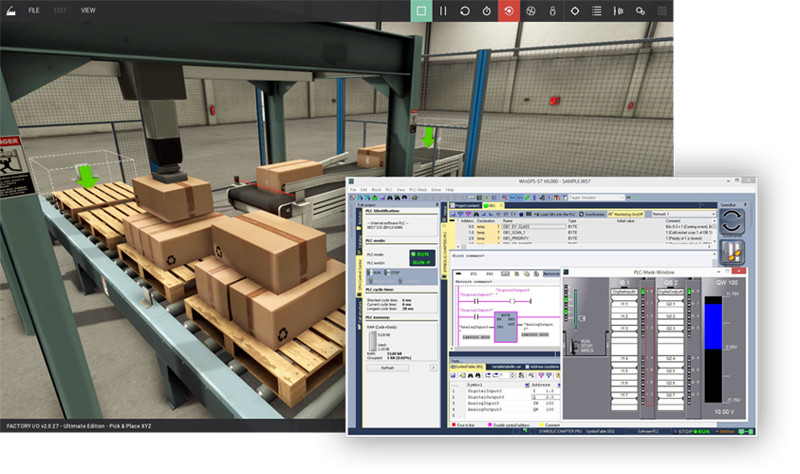
Task: Select the Address Locations tab
Action: 542,367
